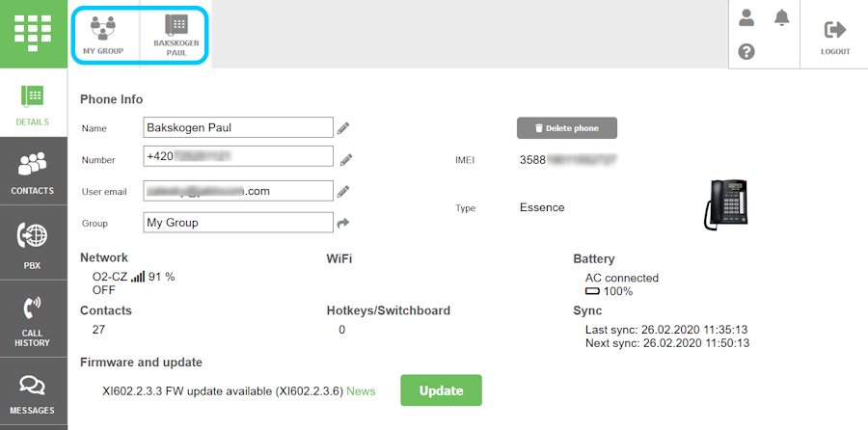Show notifications via the bell icon
Image resolution: width=868 pixels, height=430 pixels.
point(781,17)
